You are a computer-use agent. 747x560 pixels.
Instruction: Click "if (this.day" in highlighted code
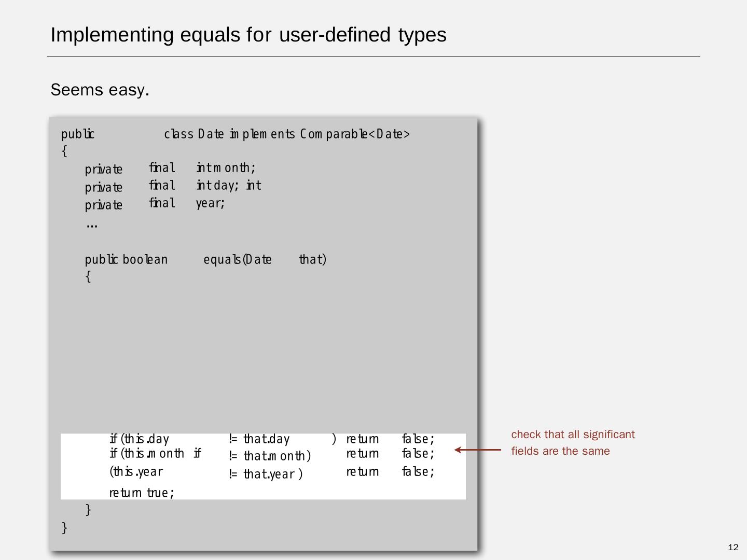139,439
